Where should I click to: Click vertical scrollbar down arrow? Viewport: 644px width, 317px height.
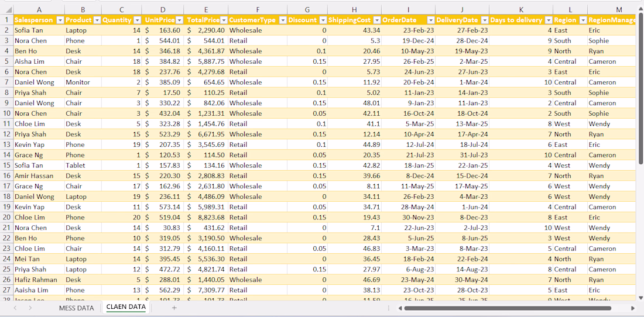640,297
